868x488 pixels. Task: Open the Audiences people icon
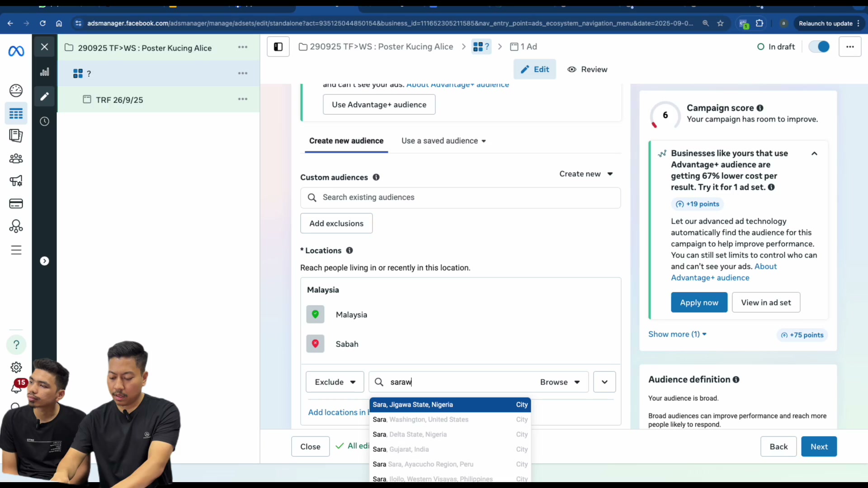click(16, 159)
